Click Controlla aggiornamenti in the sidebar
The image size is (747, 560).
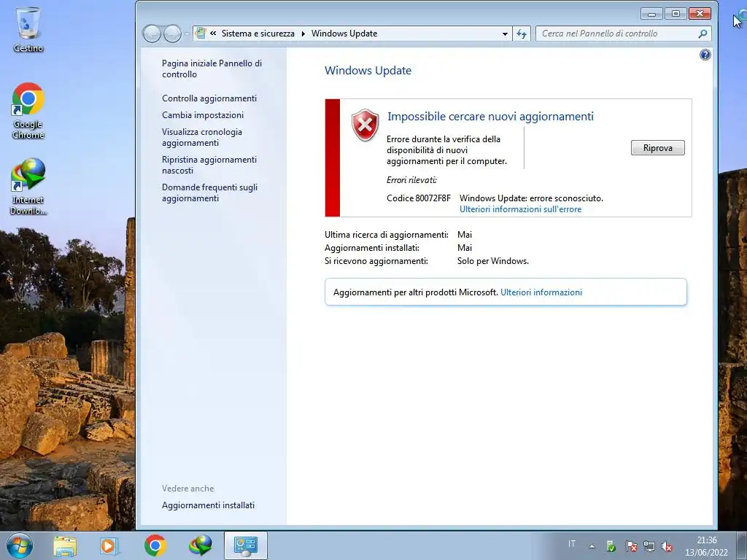pos(209,98)
